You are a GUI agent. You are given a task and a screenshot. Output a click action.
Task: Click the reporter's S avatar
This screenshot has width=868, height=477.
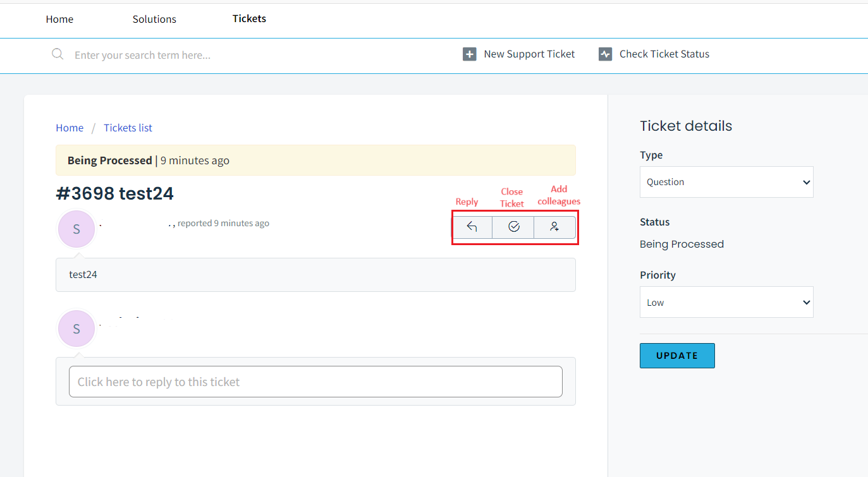click(x=76, y=229)
